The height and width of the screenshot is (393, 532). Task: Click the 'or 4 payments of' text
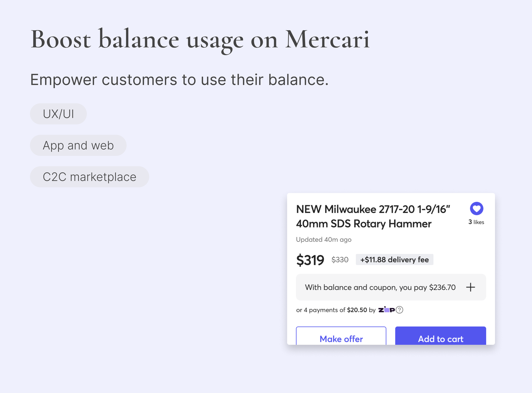pyautogui.click(x=320, y=310)
